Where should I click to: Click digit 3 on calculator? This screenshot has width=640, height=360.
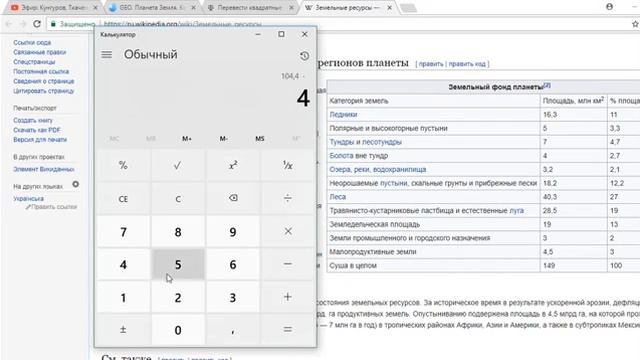(233, 297)
